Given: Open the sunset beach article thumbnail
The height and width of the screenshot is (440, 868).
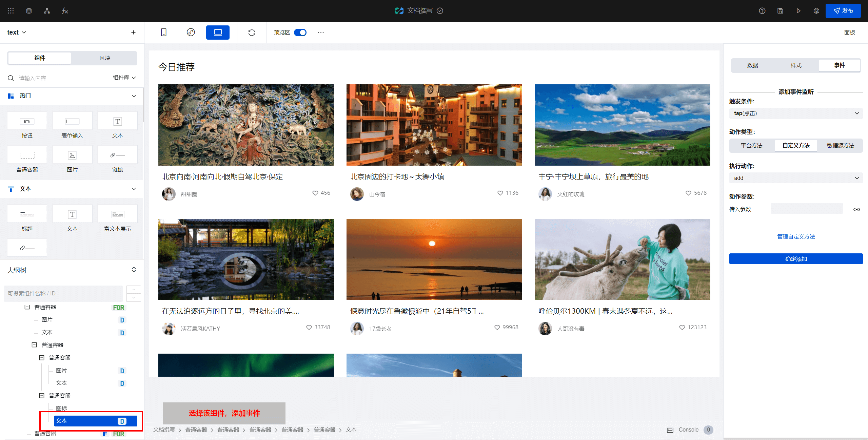Looking at the screenshot, I should [x=434, y=259].
